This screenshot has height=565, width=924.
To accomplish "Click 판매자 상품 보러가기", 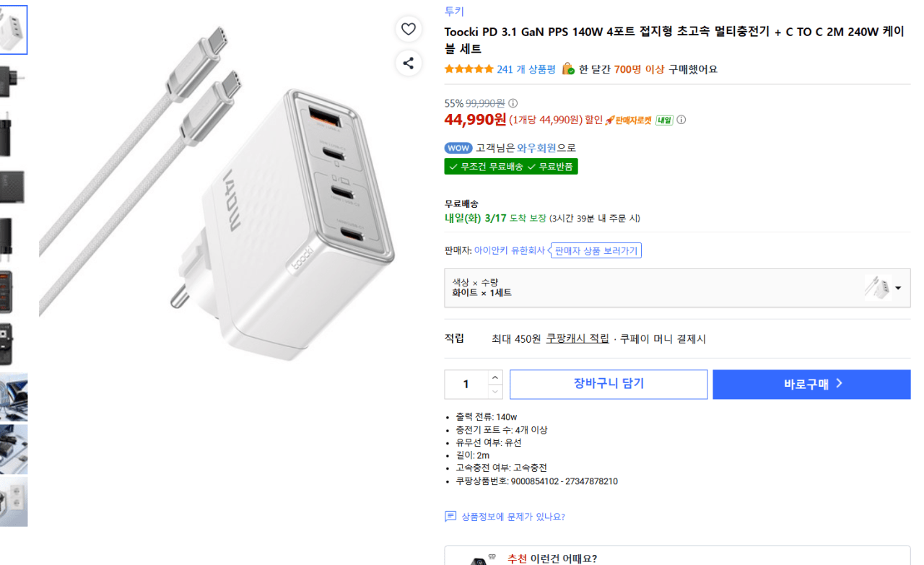I will [x=596, y=250].
